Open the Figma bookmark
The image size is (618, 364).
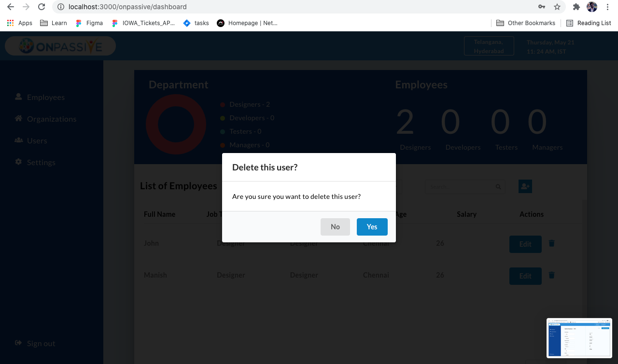(89, 23)
